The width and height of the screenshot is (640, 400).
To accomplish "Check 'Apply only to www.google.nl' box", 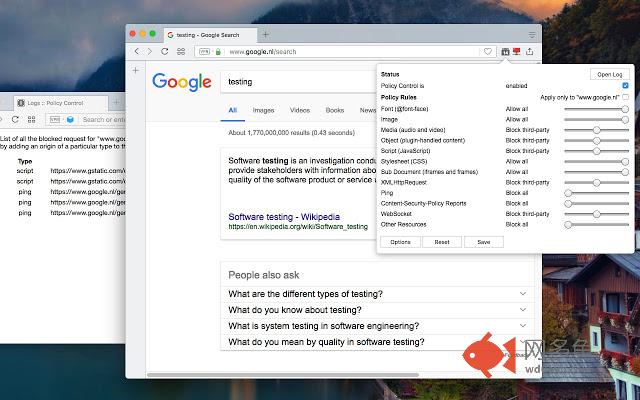I will (625, 97).
